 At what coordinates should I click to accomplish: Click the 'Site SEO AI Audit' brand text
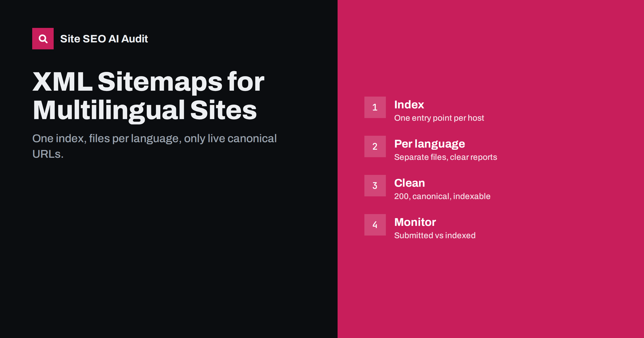[104, 39]
